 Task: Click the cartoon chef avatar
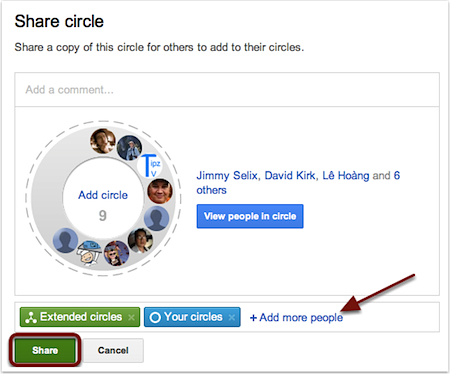[89, 253]
